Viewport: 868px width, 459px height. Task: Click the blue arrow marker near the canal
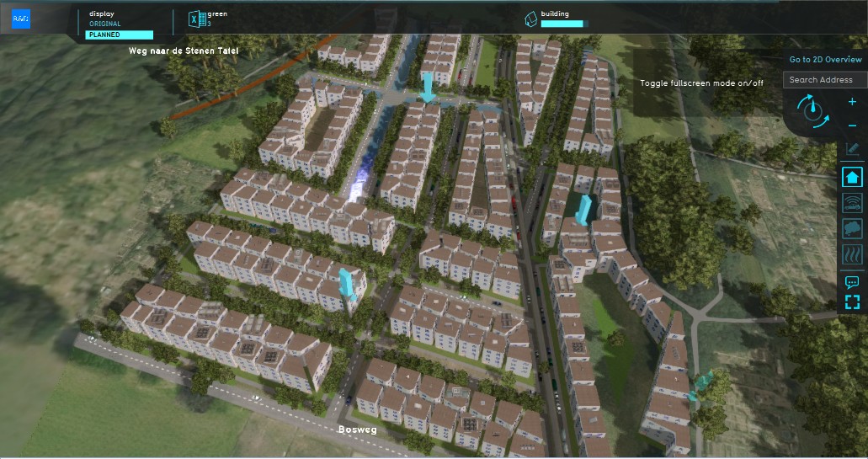coord(428,87)
